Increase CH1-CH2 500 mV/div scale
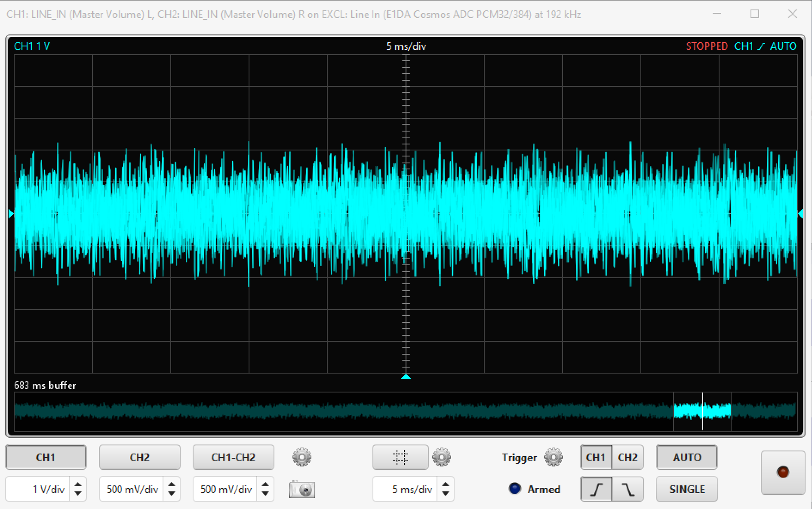 click(265, 484)
